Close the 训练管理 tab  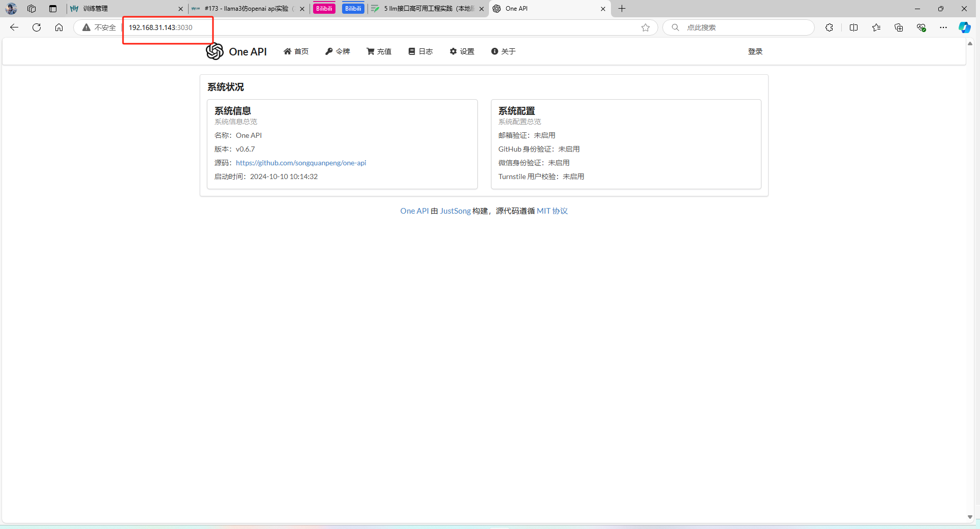(x=180, y=9)
